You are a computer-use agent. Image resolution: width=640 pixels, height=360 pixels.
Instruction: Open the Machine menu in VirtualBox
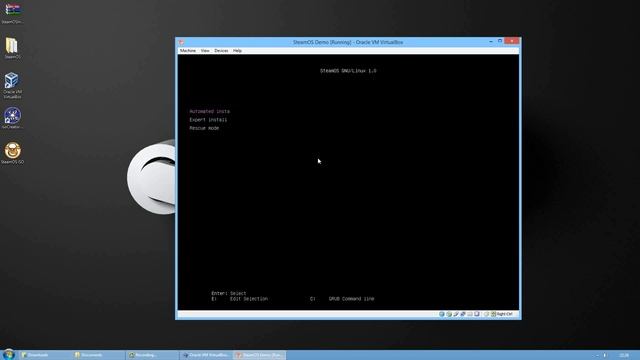[188, 51]
